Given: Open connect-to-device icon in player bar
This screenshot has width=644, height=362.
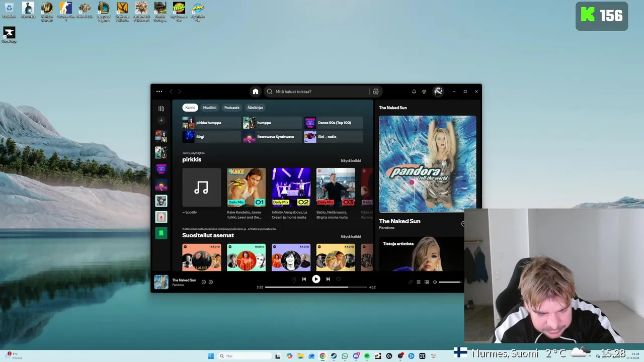Looking at the screenshot, I should point(427,282).
